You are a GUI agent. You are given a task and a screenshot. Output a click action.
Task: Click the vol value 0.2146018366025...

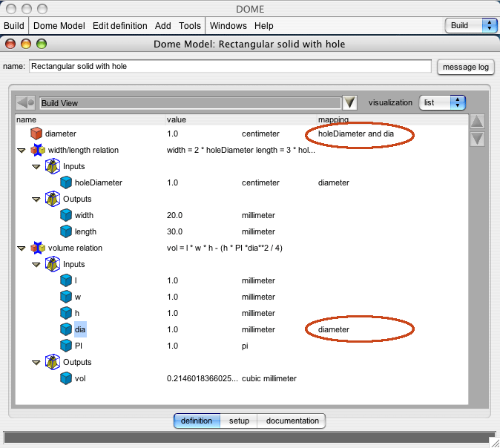point(203,378)
